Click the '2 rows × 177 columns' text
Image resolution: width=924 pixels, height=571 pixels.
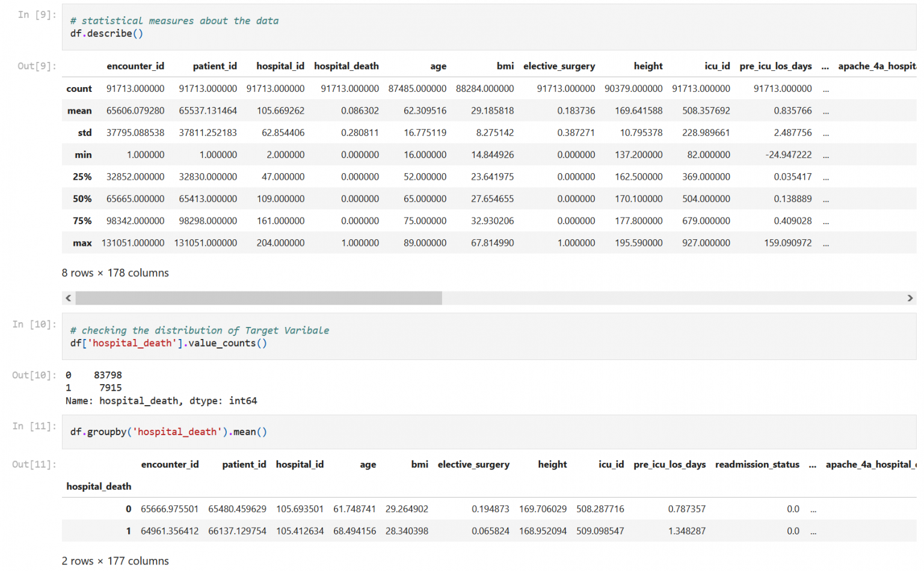[114, 560]
